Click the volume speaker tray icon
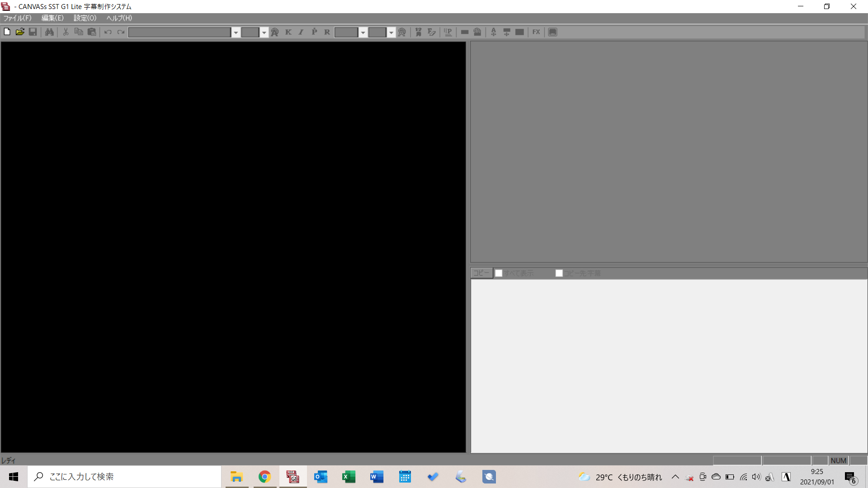 tap(756, 477)
